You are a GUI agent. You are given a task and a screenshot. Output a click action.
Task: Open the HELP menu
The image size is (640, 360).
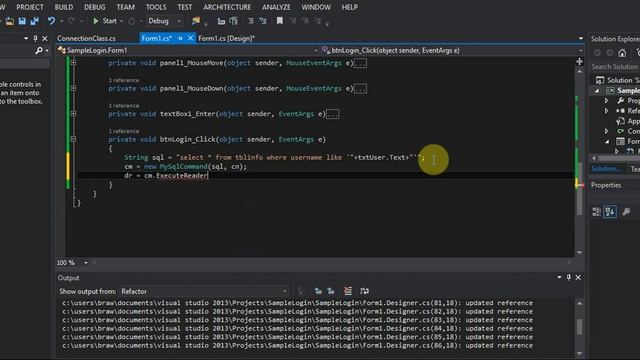(x=349, y=7)
